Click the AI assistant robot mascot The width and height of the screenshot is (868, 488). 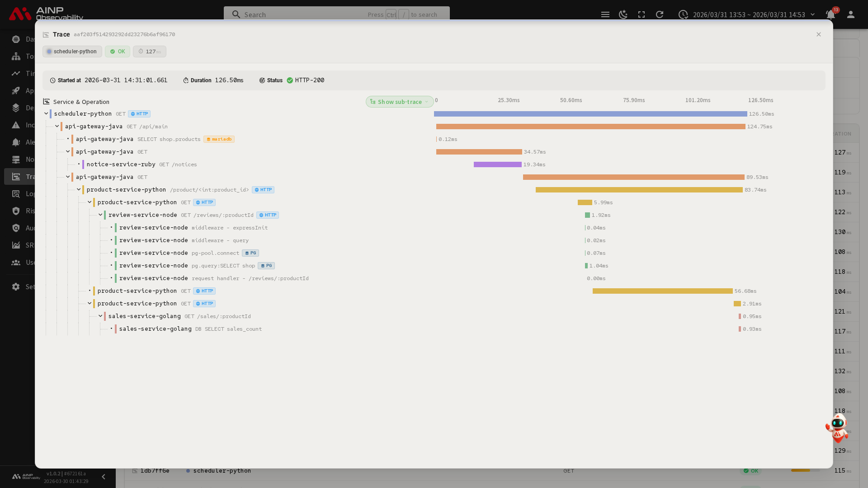point(838,427)
